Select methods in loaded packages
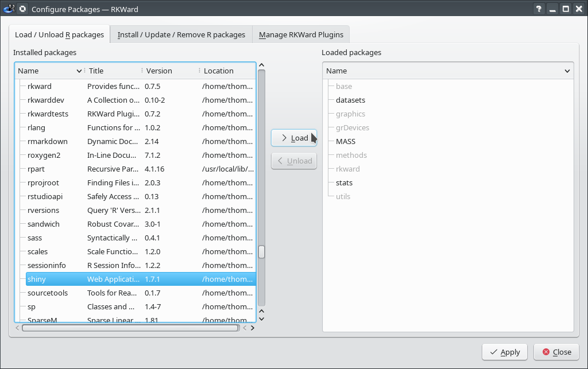The height and width of the screenshot is (369, 588). pos(351,155)
